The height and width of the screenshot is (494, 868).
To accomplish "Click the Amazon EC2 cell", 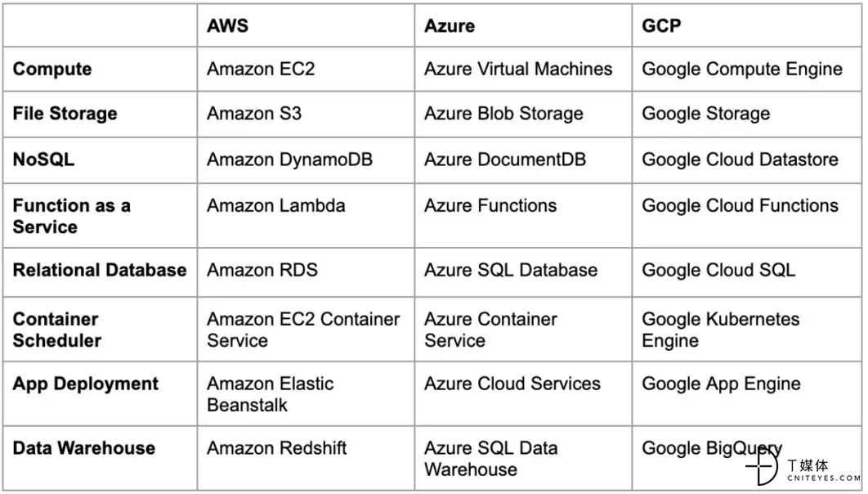I will coord(306,70).
